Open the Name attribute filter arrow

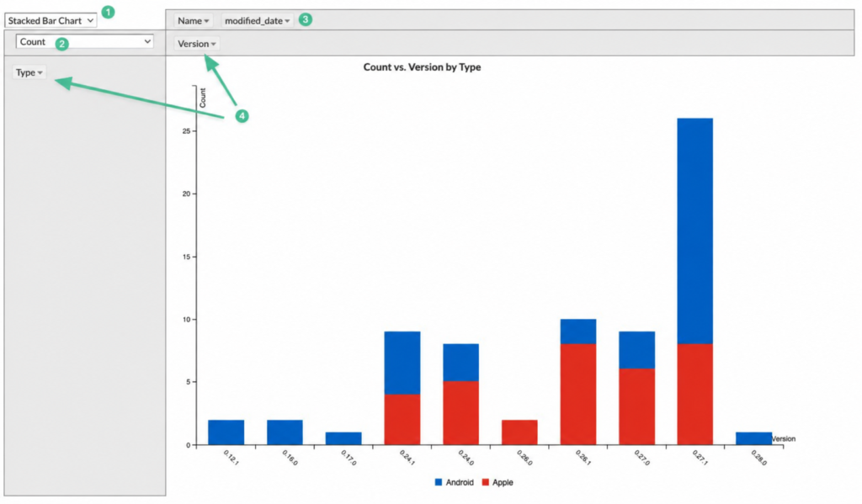click(x=207, y=21)
